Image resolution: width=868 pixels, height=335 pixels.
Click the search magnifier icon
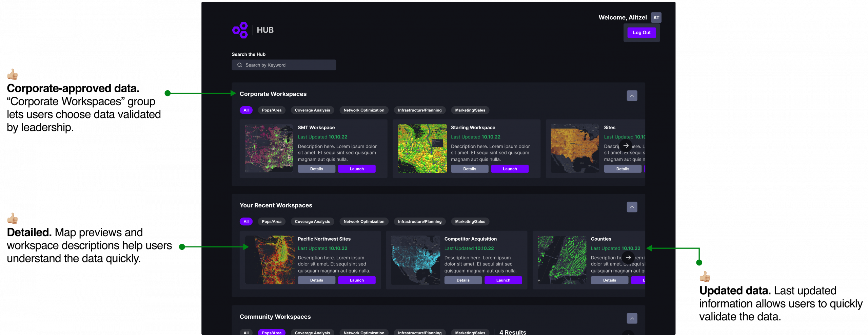pyautogui.click(x=240, y=65)
